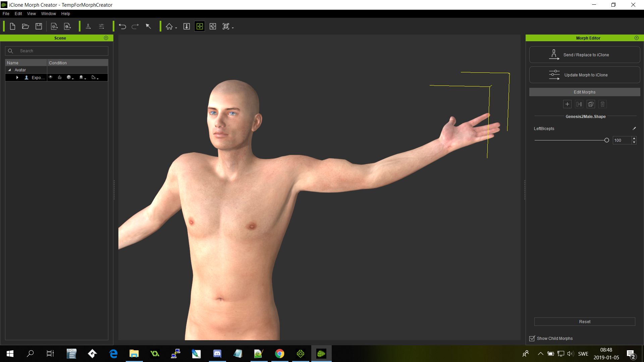644x362 pixels.
Task: Open the Help menu
Action: point(66,14)
